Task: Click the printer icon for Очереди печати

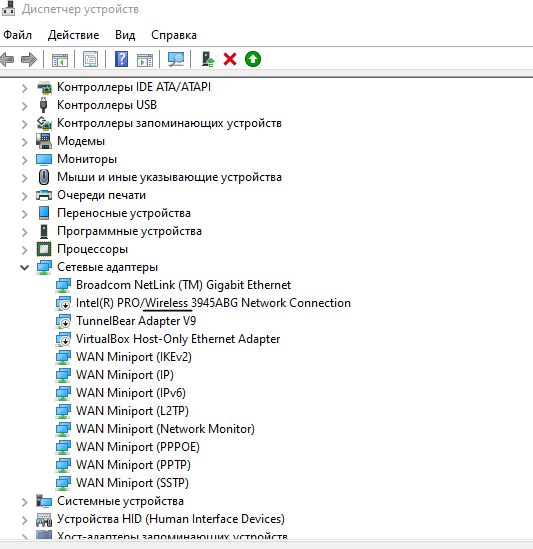Action: [44, 195]
